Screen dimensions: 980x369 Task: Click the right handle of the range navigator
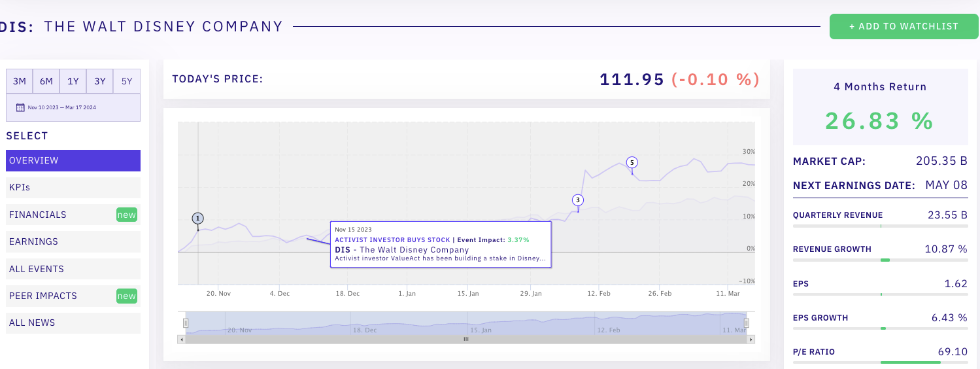pyautogui.click(x=747, y=323)
